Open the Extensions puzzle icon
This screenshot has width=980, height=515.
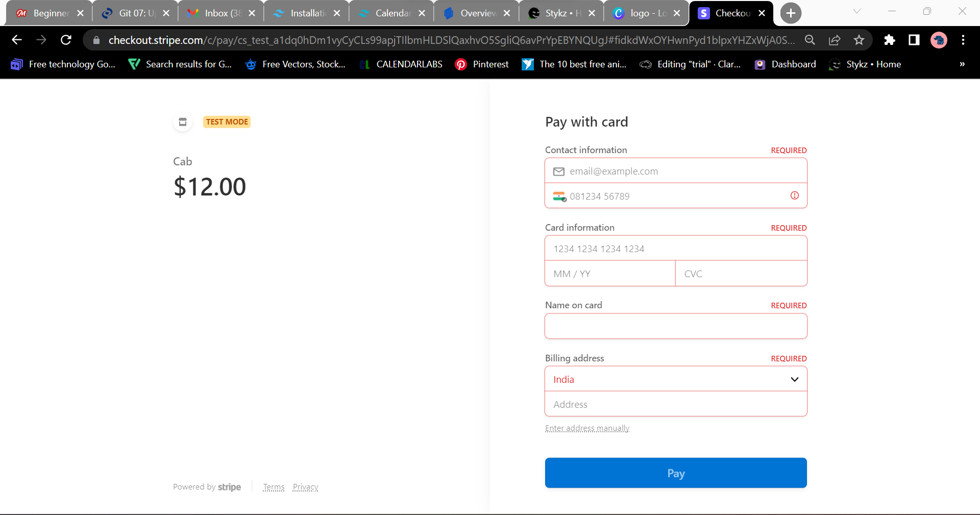click(x=890, y=40)
